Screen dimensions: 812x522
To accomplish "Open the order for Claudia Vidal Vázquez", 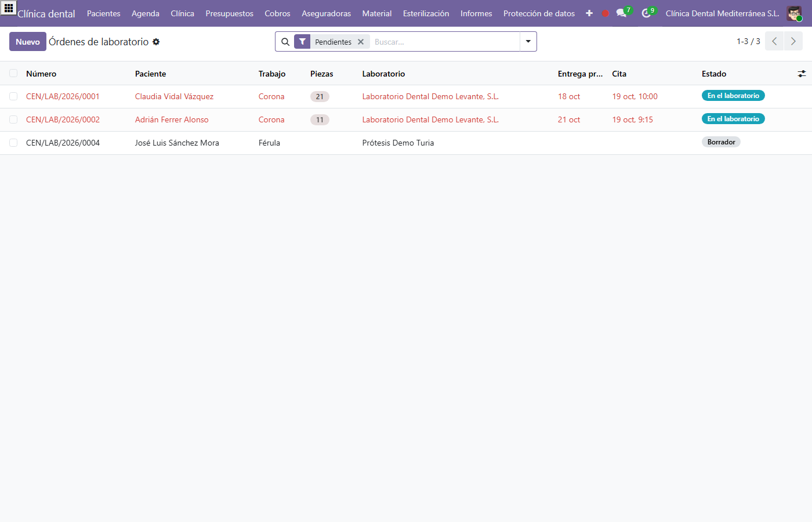I will 174,96.
